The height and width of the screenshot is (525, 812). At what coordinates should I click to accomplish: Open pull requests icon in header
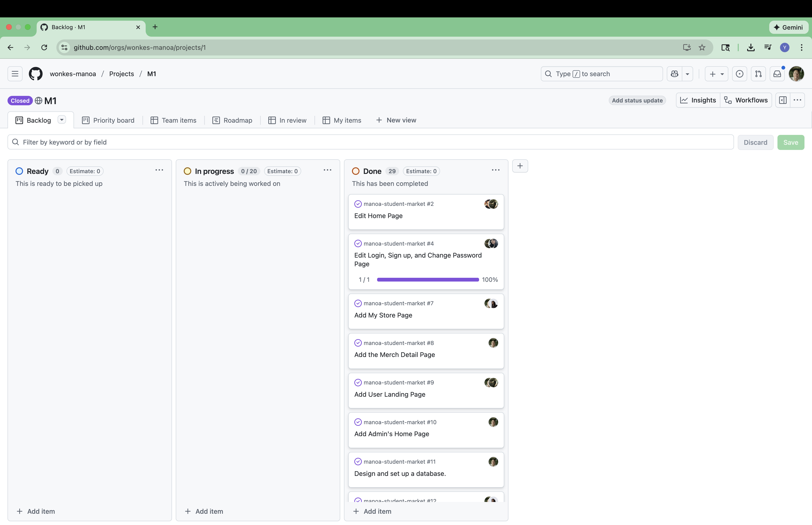point(758,74)
